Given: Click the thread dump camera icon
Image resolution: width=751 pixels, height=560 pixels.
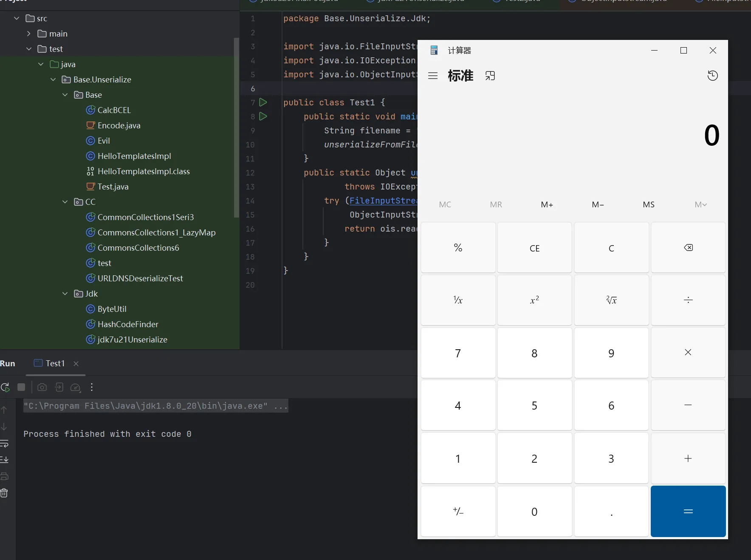Looking at the screenshot, I should pos(42,387).
